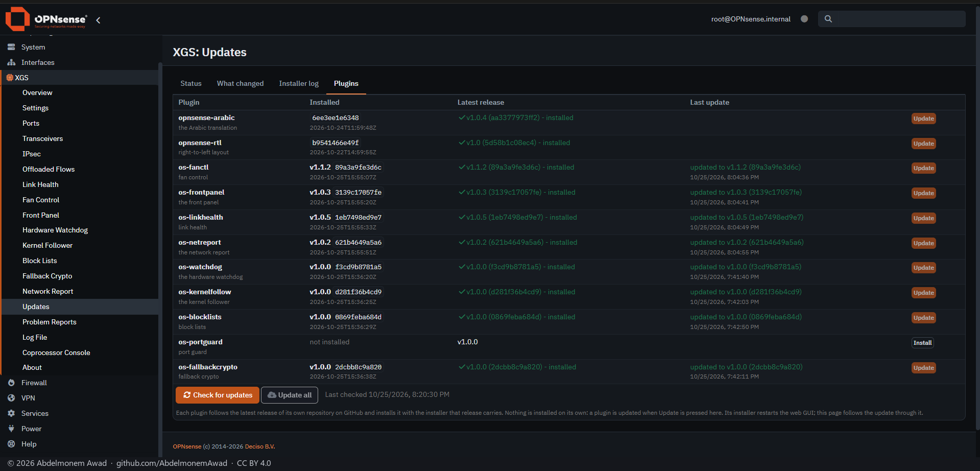Expand the Firewall menu section
The height and width of the screenshot is (471, 980).
[79, 383]
